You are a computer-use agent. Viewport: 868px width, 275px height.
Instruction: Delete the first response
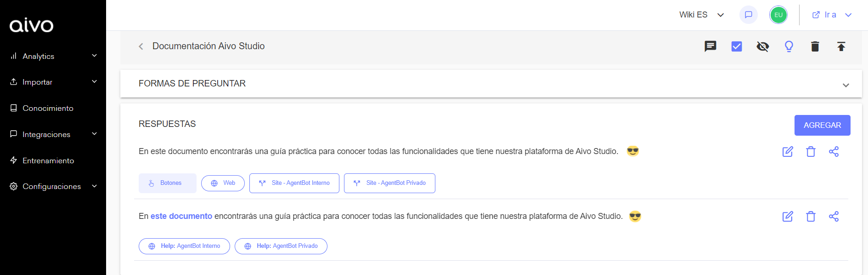pos(811,151)
